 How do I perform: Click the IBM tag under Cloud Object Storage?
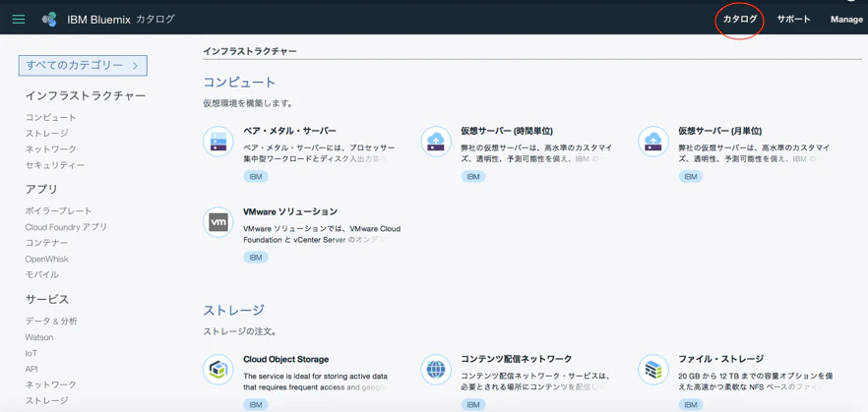[x=256, y=405]
